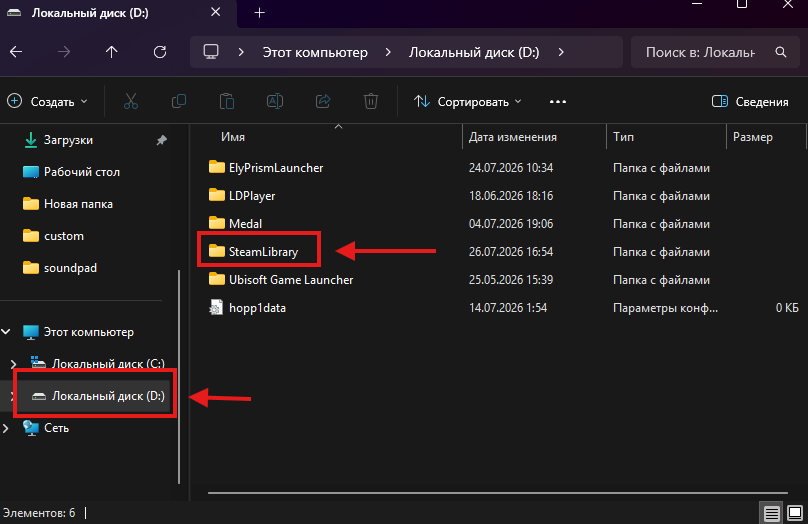Click the pin icon beside Загрузки
This screenshot has width=808, height=524.
click(162, 140)
